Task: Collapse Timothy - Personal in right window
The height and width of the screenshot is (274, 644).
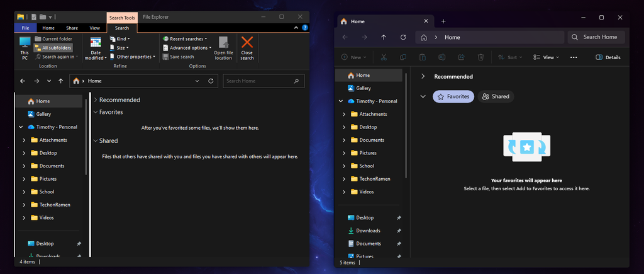Action: tap(340, 101)
